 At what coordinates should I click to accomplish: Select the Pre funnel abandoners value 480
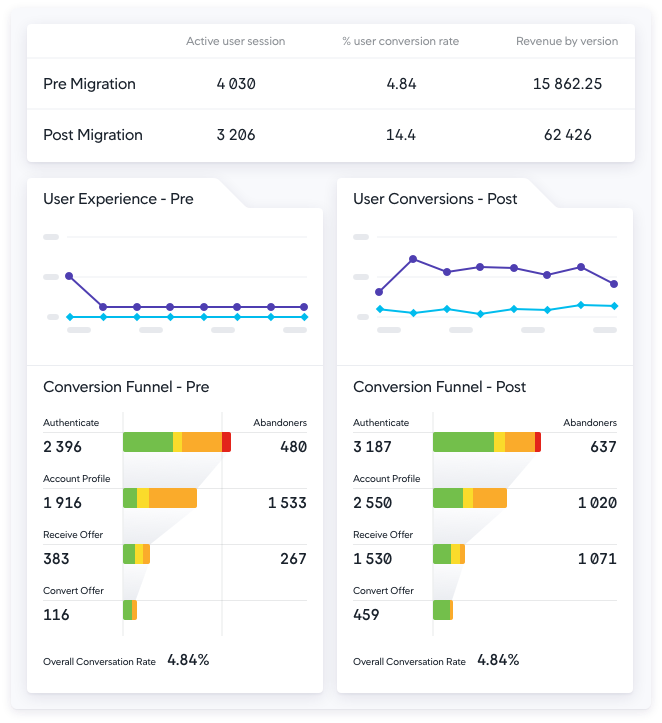293,447
